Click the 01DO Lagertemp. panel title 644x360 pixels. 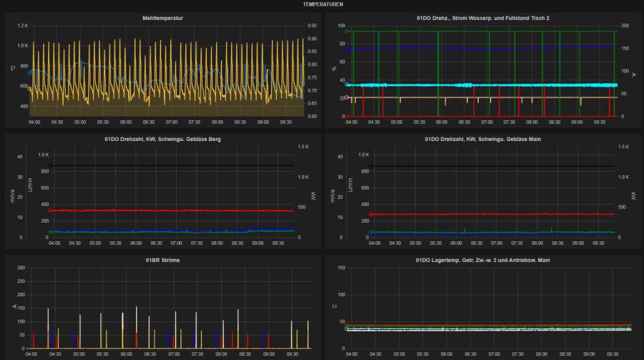click(x=482, y=260)
